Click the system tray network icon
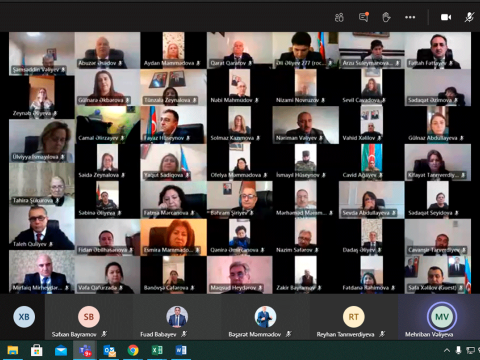480x360 pixels. click(x=470, y=350)
